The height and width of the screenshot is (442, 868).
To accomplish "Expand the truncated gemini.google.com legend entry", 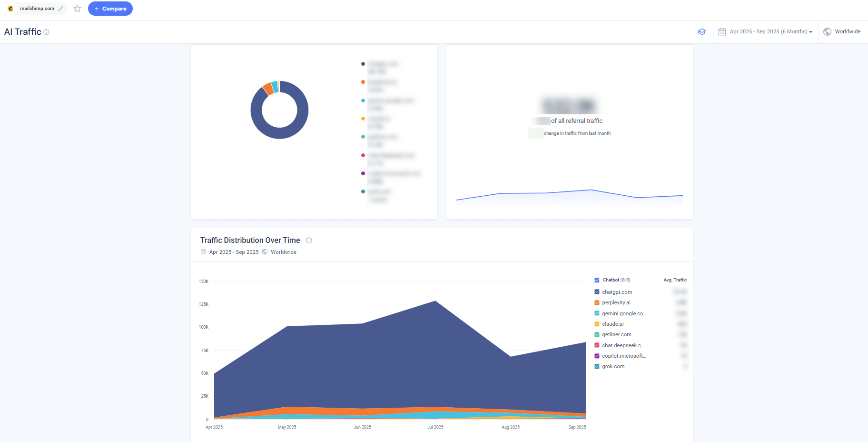I will (x=624, y=313).
